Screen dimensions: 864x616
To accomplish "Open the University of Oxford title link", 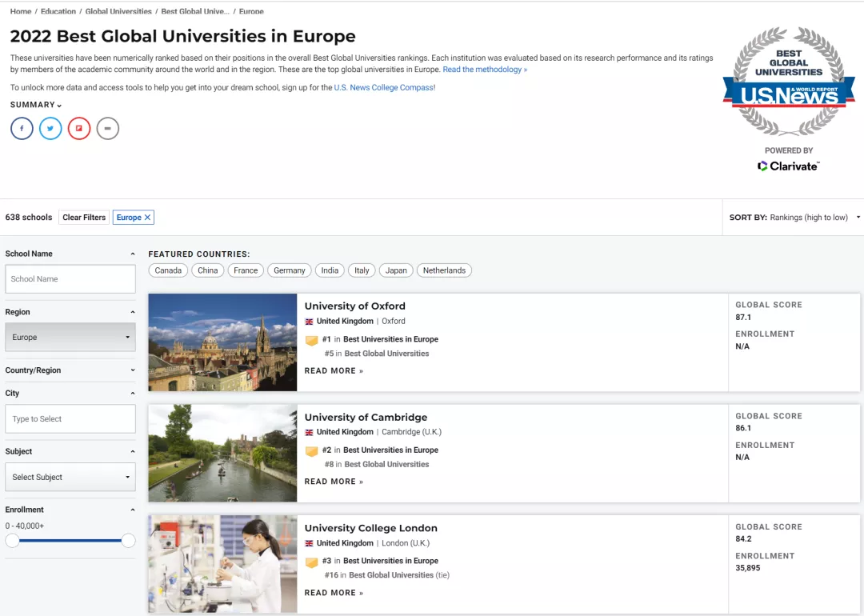I will (355, 306).
